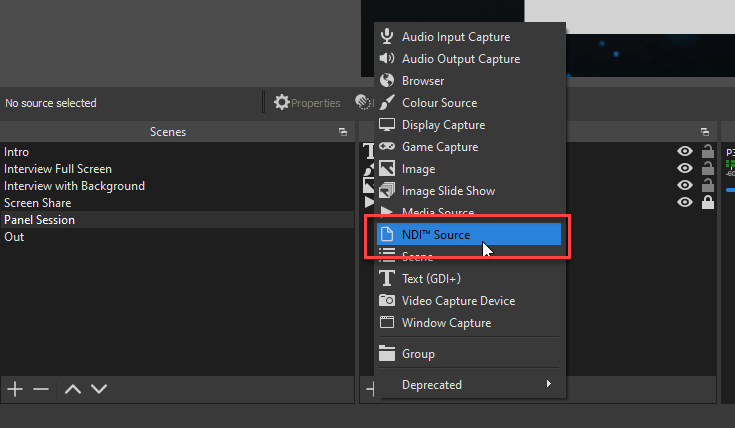Unlock the fourth source row
The height and width of the screenshot is (428, 735).
click(708, 202)
